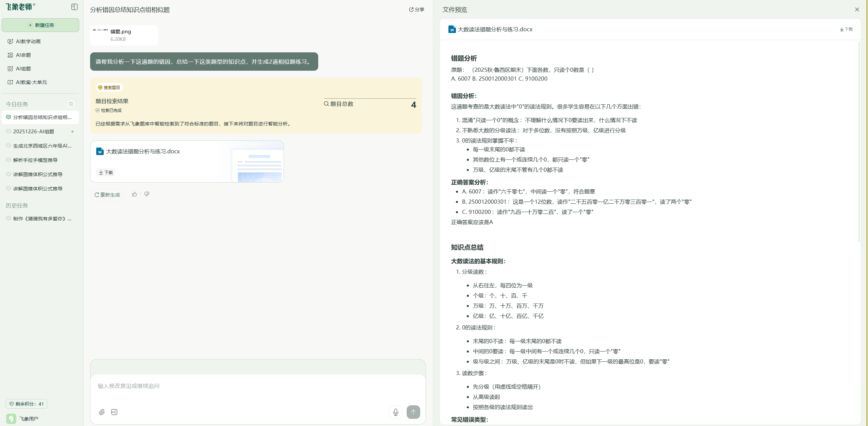Image resolution: width=868 pixels, height=426 pixels.
Task: Open AI命题 menu item
Action: click(23, 55)
